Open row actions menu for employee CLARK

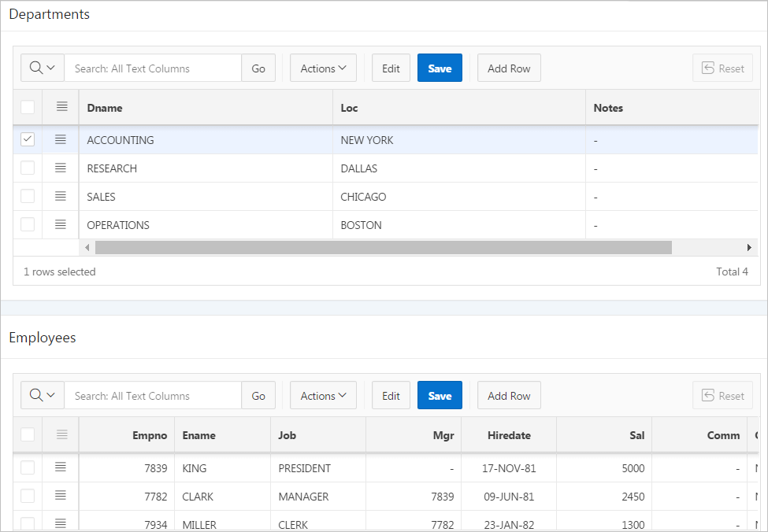[61, 496]
